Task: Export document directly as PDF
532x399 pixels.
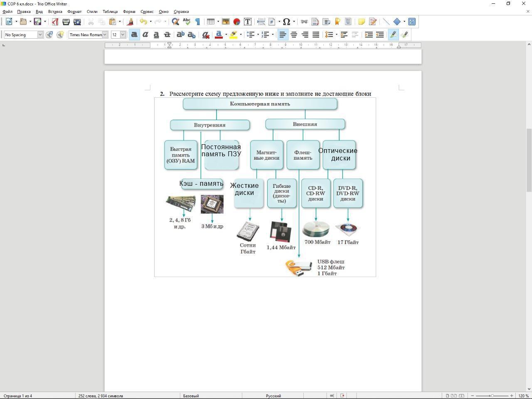Action: (55, 22)
